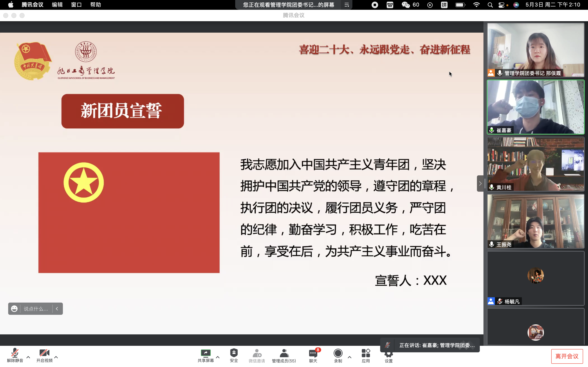Click the 说点什么 chat input
This screenshot has width=588, height=367.
pyautogui.click(x=36, y=309)
